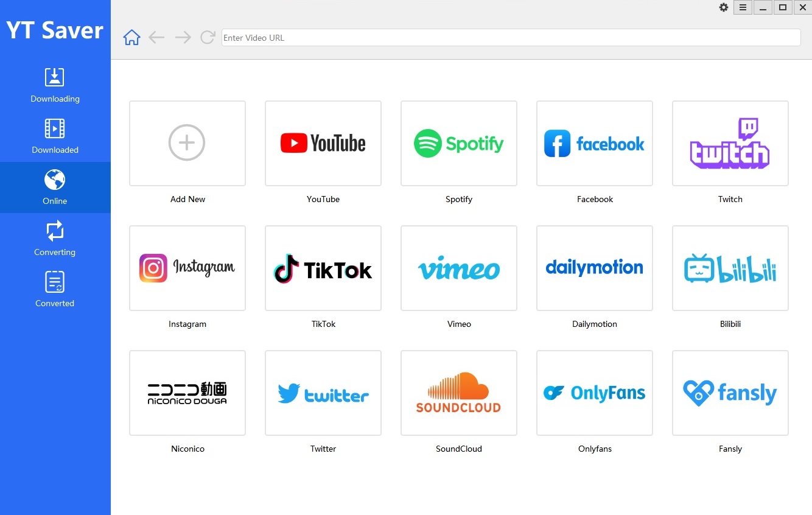Click the "Vimeo" caption under the tile

click(459, 324)
